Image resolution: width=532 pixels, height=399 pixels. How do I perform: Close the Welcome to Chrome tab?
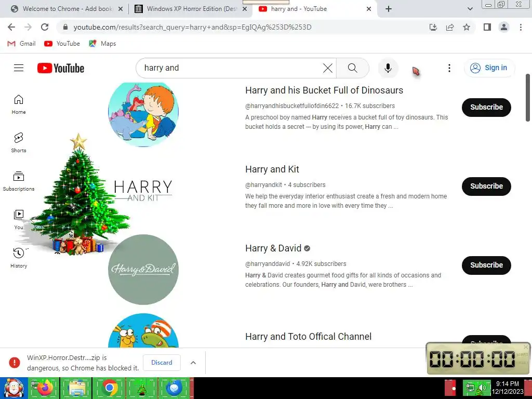pos(121,9)
